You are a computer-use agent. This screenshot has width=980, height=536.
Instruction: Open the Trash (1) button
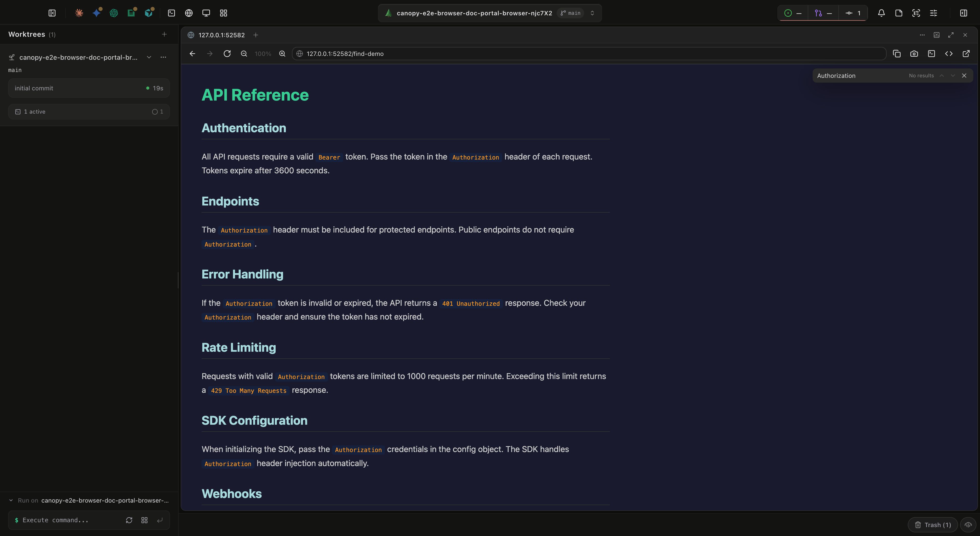933,525
